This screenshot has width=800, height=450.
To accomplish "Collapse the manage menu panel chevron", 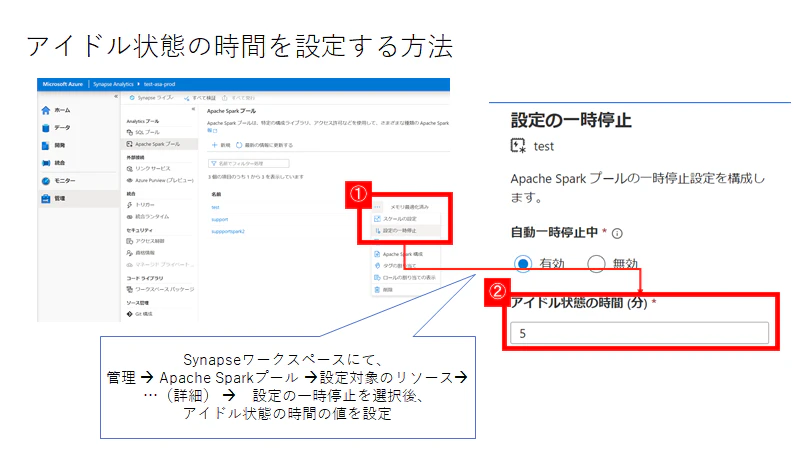I will coord(193,109).
